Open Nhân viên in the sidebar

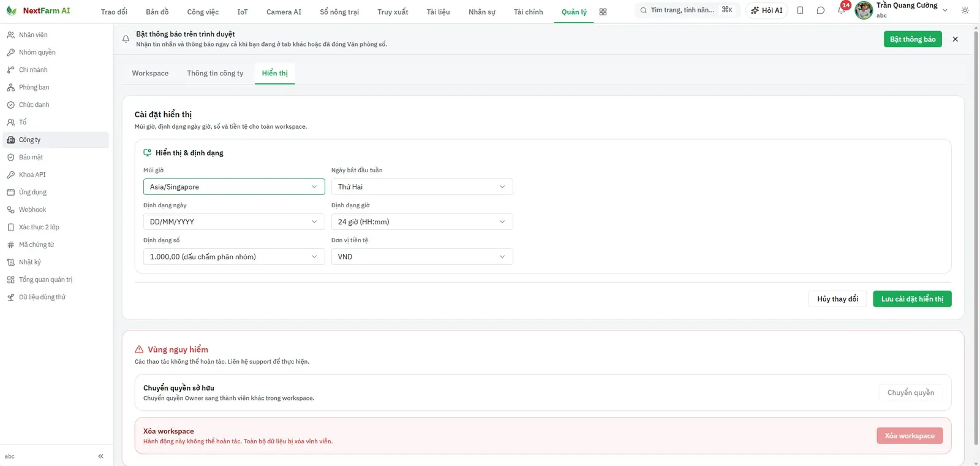coord(56,35)
